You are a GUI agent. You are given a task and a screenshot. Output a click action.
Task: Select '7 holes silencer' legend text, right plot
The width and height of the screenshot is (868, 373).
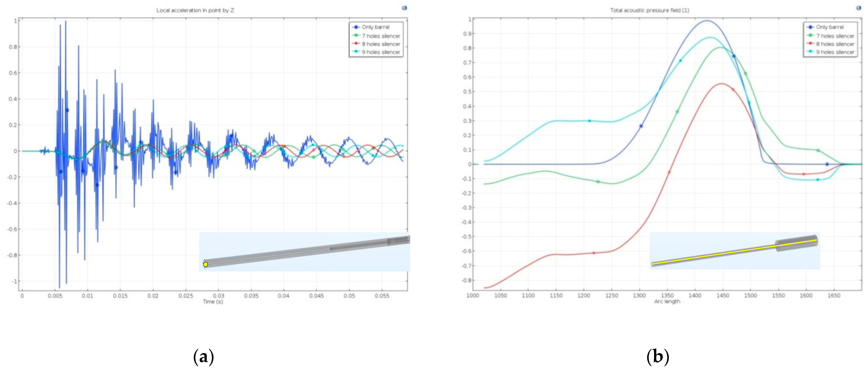pos(835,36)
